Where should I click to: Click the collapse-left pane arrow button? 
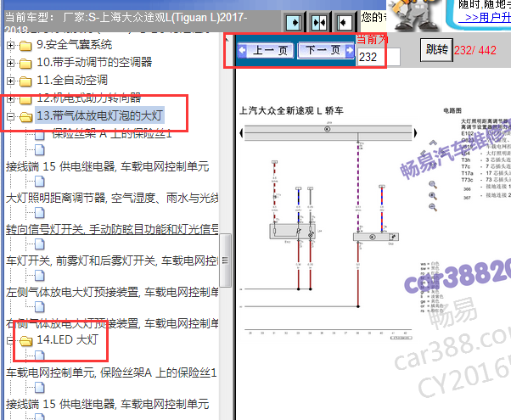click(344, 22)
